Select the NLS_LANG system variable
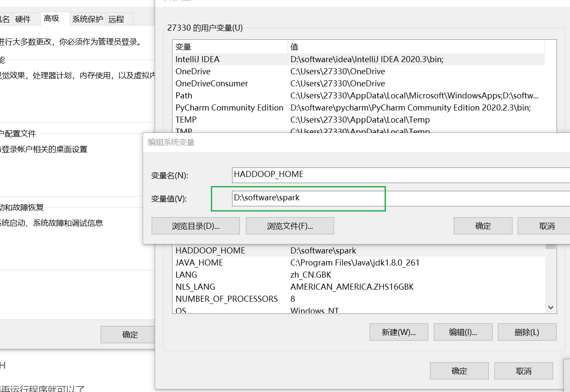This screenshot has width=570, height=392. click(x=259, y=287)
